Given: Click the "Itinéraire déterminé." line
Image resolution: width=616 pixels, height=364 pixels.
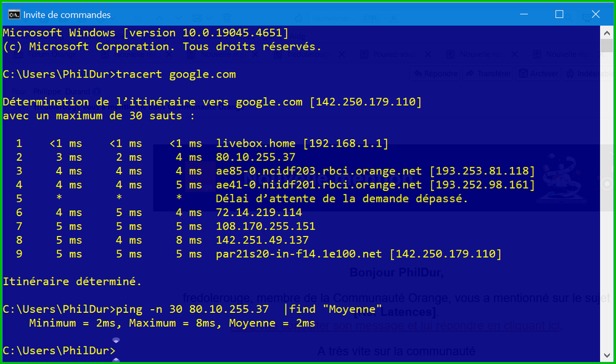Looking at the screenshot, I should (x=72, y=281).
